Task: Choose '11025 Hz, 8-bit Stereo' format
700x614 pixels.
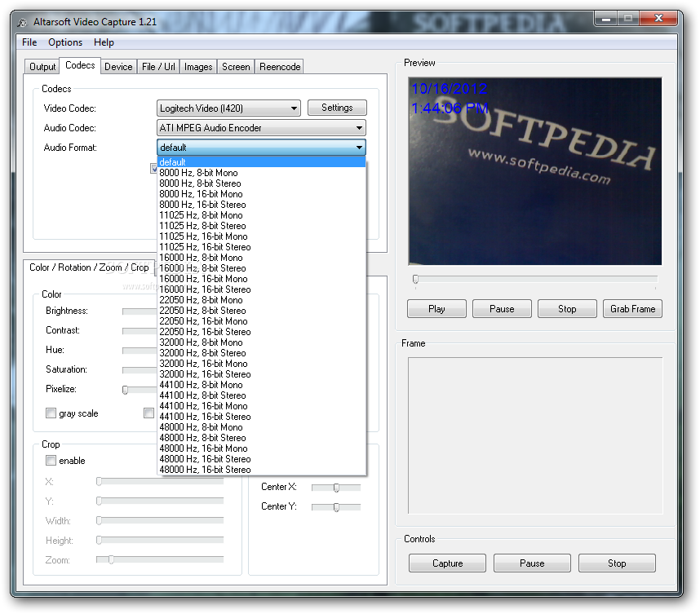Action: point(261,226)
